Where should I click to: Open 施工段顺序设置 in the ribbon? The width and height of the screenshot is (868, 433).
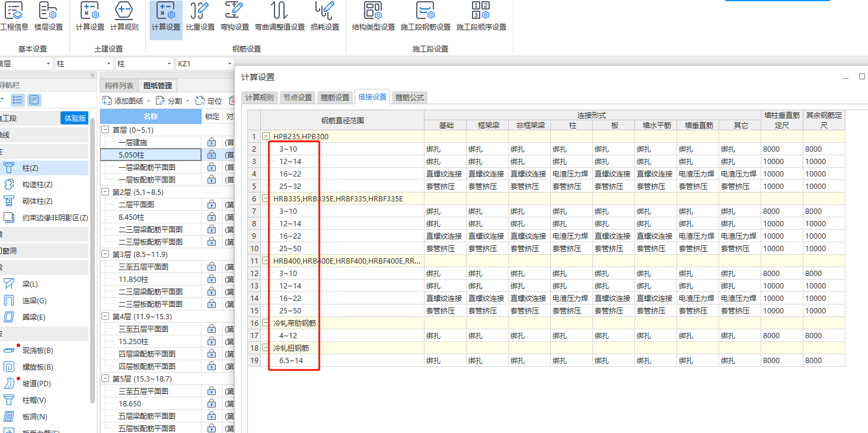481,17
